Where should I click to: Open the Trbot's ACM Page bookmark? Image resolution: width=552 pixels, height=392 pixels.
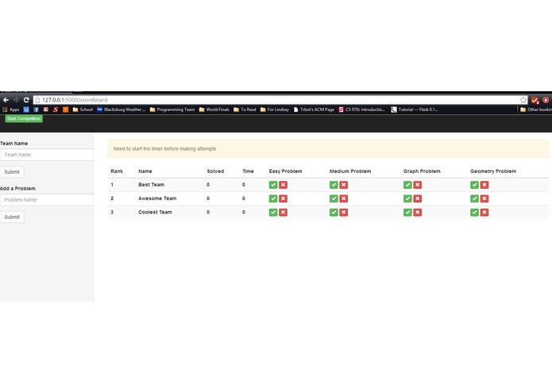pos(314,110)
